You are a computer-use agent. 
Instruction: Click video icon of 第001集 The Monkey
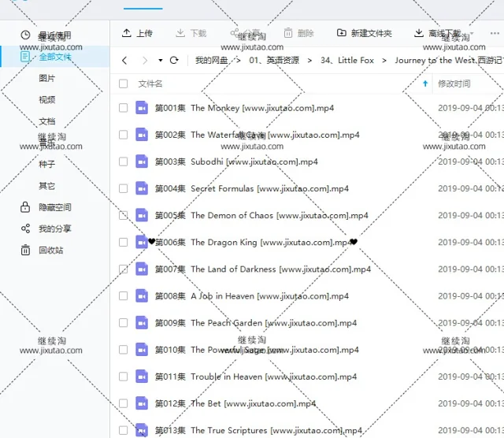point(142,108)
